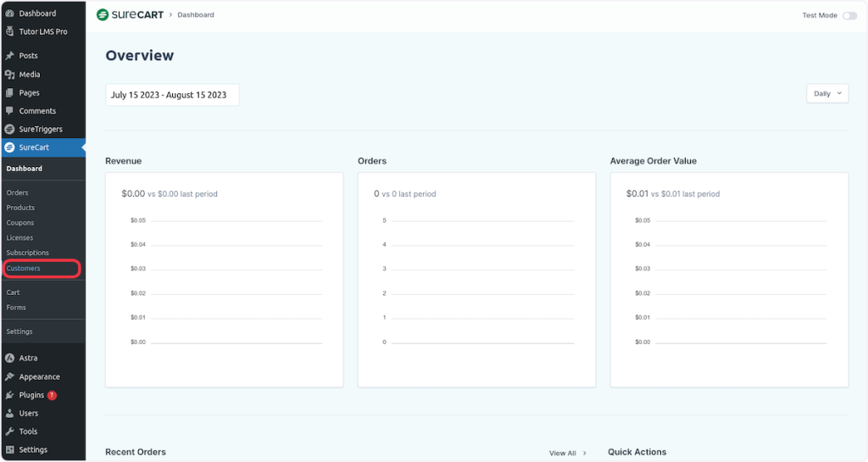
Task: Enable the Test Mode toggle
Action: (x=849, y=15)
